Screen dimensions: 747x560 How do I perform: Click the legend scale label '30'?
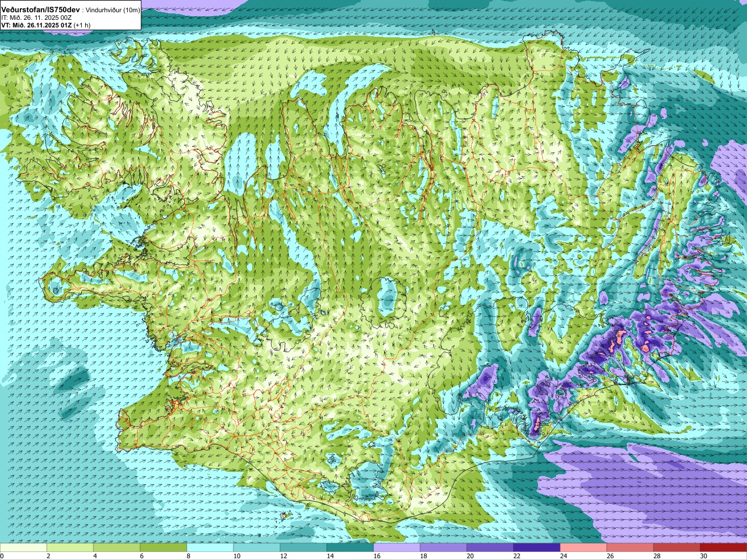(x=704, y=556)
